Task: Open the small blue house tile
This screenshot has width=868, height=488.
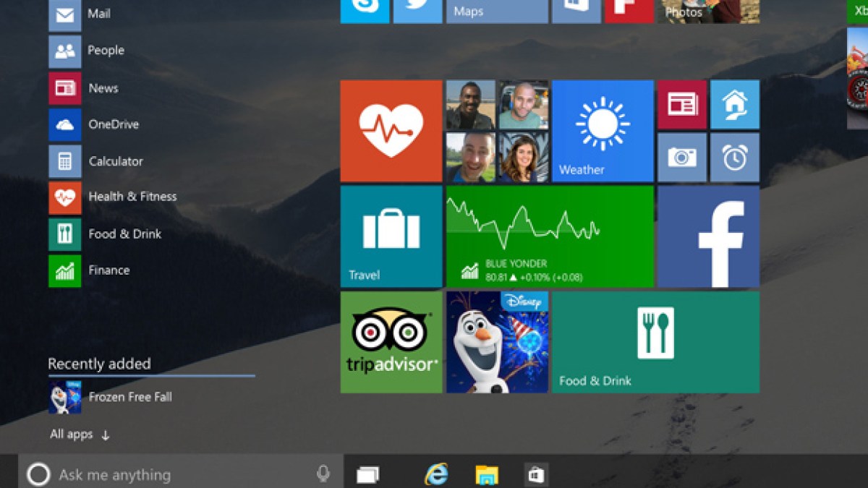Action: [735, 104]
